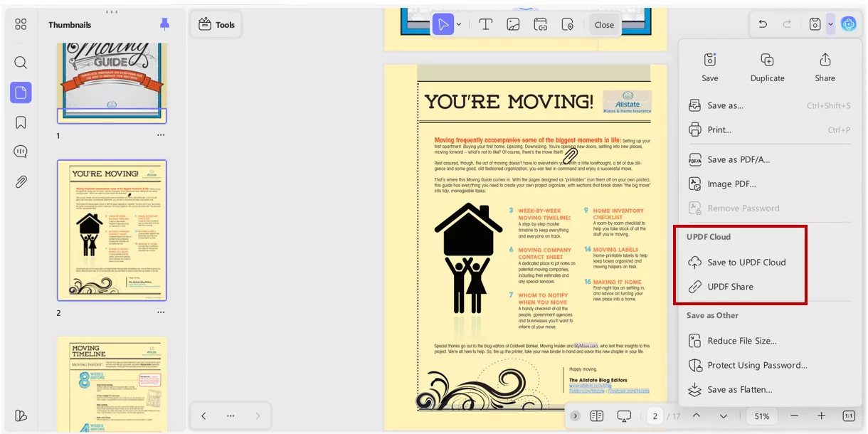
Task: Pin the Thumbnails panel
Action: pos(165,24)
